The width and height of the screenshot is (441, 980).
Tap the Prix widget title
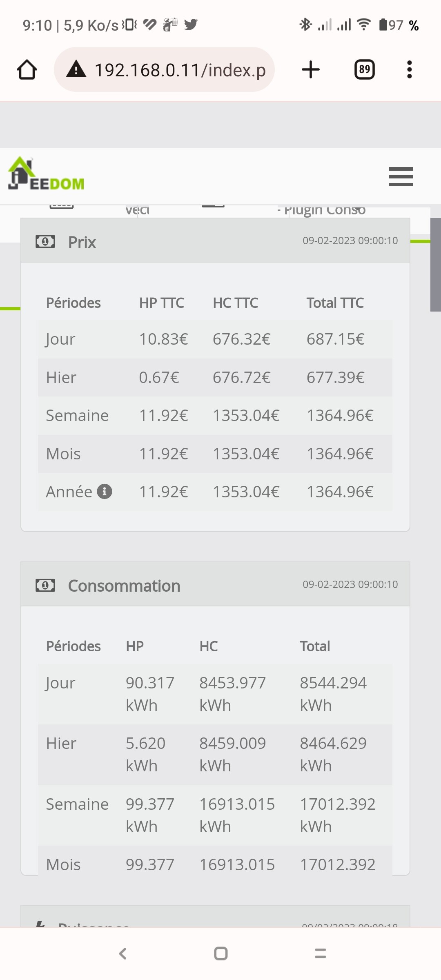82,243
